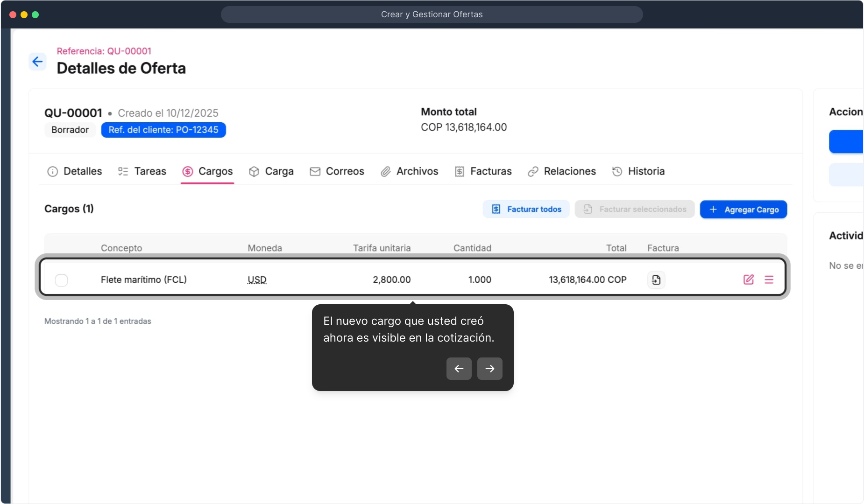Show the Historia tab
864x504 pixels.
pyautogui.click(x=638, y=171)
